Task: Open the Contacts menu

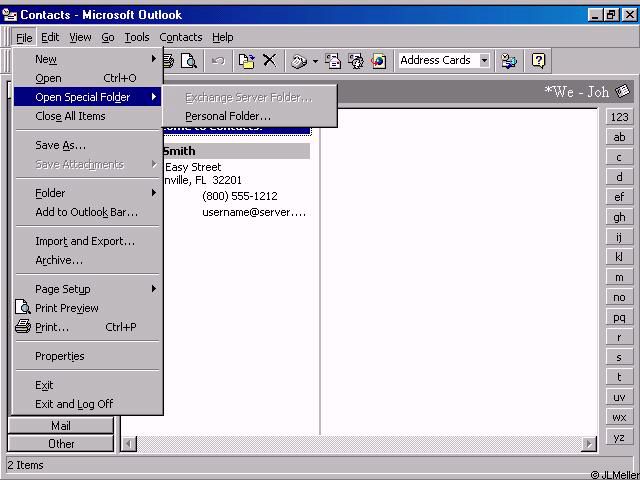Action: tap(181, 37)
